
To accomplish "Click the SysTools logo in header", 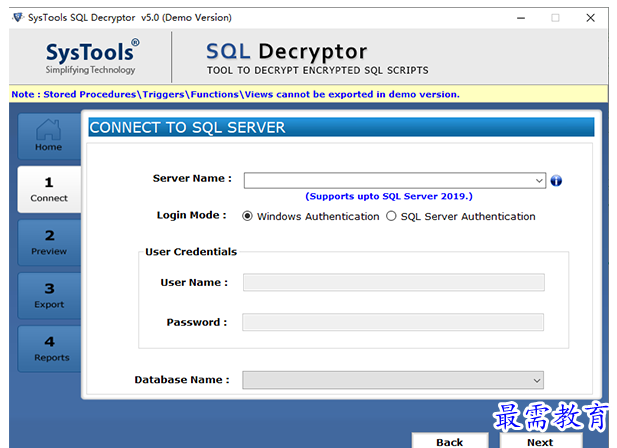I will tap(90, 58).
